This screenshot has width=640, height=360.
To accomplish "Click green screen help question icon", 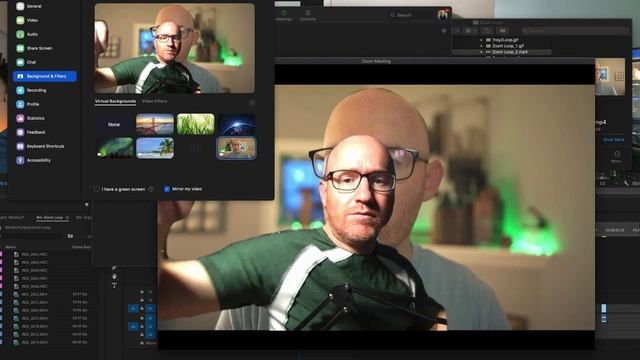I will 151,189.
